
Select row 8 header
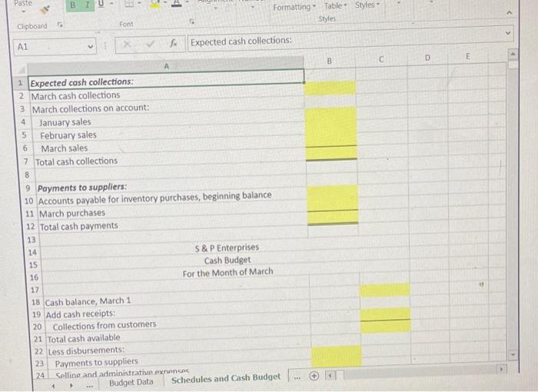click(x=27, y=174)
